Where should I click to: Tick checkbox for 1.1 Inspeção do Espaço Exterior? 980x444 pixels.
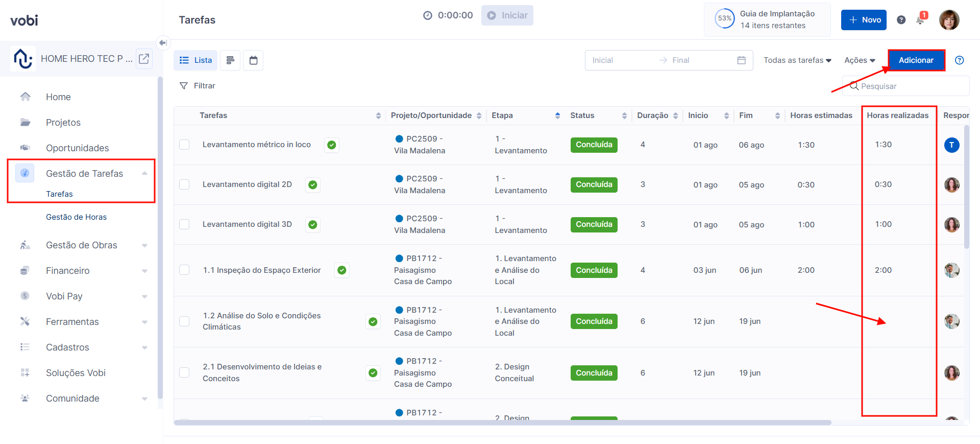coord(184,270)
